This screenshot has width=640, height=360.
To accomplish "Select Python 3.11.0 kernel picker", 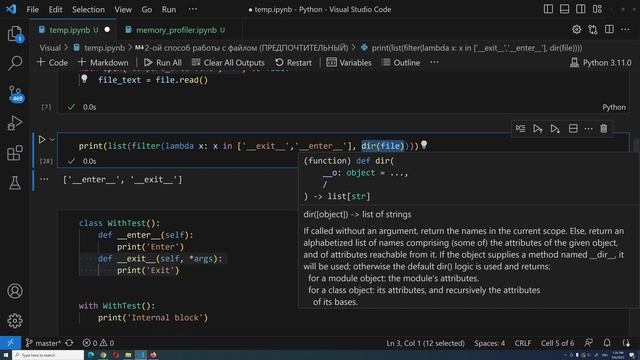I will [x=601, y=62].
